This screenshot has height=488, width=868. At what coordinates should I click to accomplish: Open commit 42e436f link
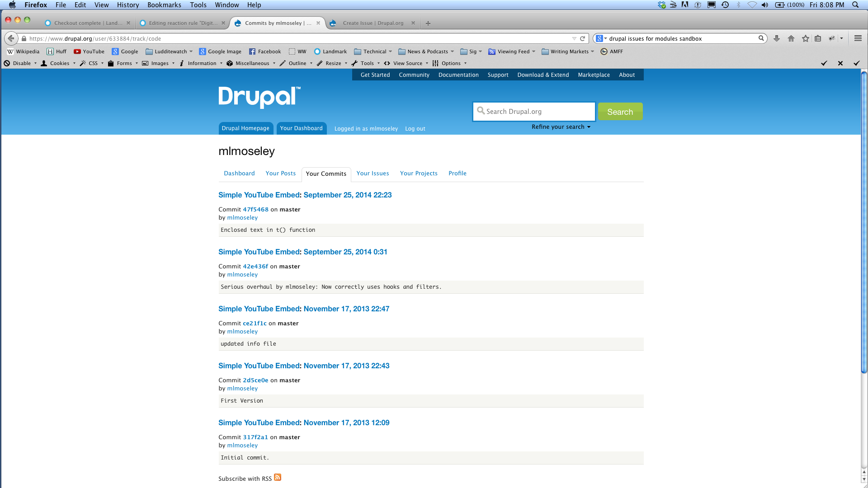[x=255, y=267]
